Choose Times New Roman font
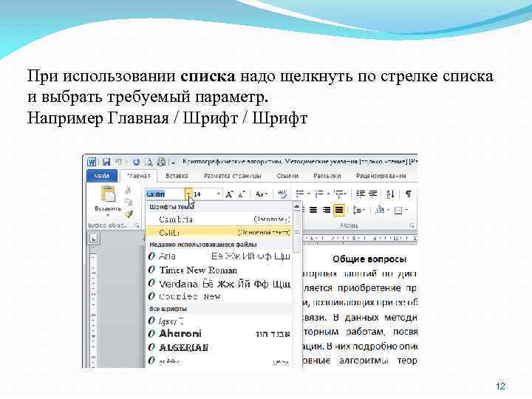 pyautogui.click(x=219, y=270)
